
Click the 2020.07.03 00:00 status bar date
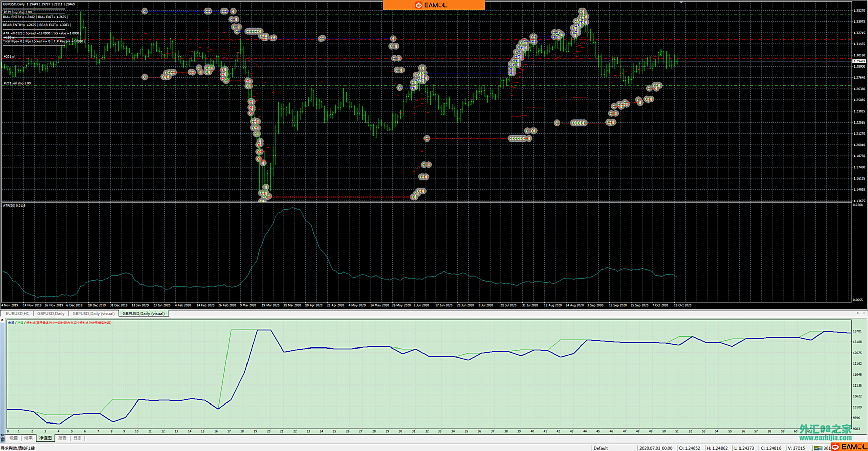[x=655, y=448]
